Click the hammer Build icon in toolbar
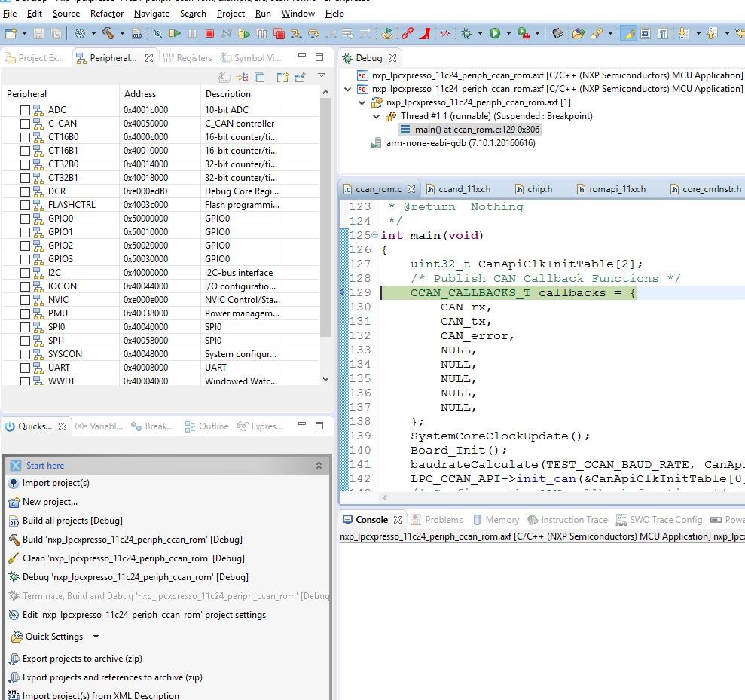 coord(108,33)
